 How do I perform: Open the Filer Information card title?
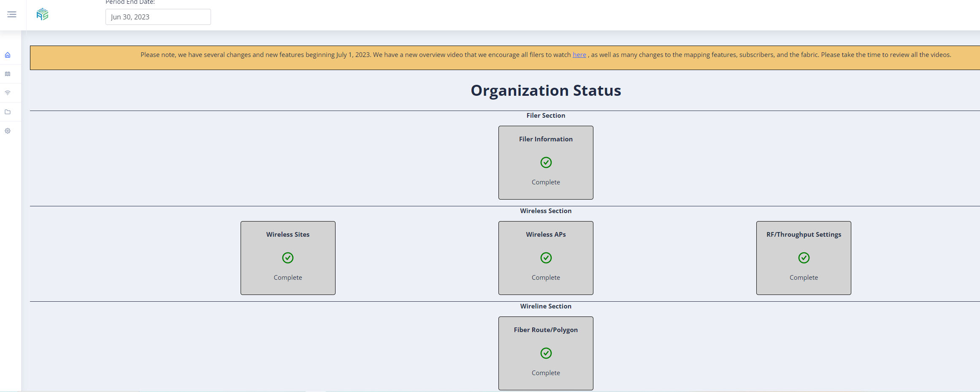coord(546,139)
